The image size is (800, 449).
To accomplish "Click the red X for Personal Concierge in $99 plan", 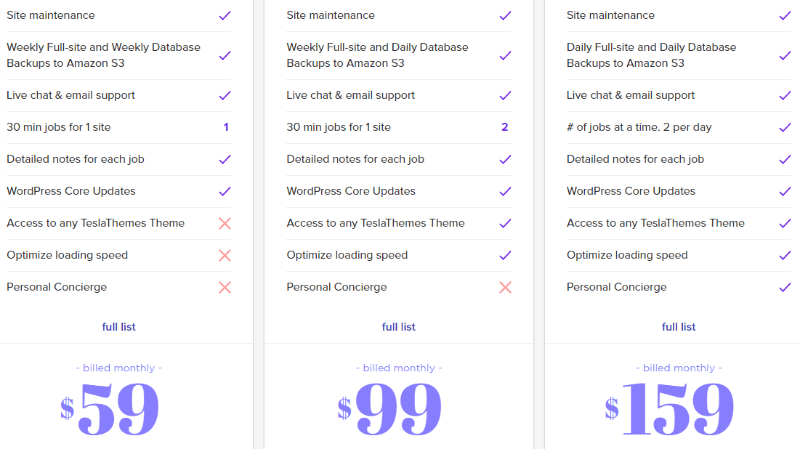I will (x=505, y=287).
